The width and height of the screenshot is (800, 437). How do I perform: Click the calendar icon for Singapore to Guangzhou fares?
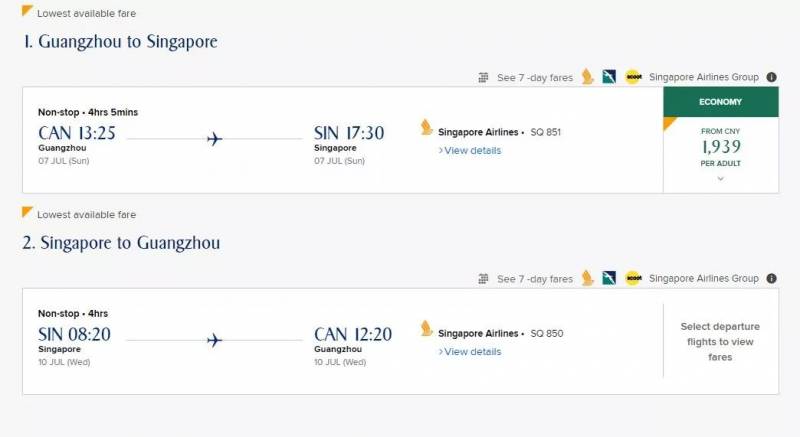tap(484, 279)
